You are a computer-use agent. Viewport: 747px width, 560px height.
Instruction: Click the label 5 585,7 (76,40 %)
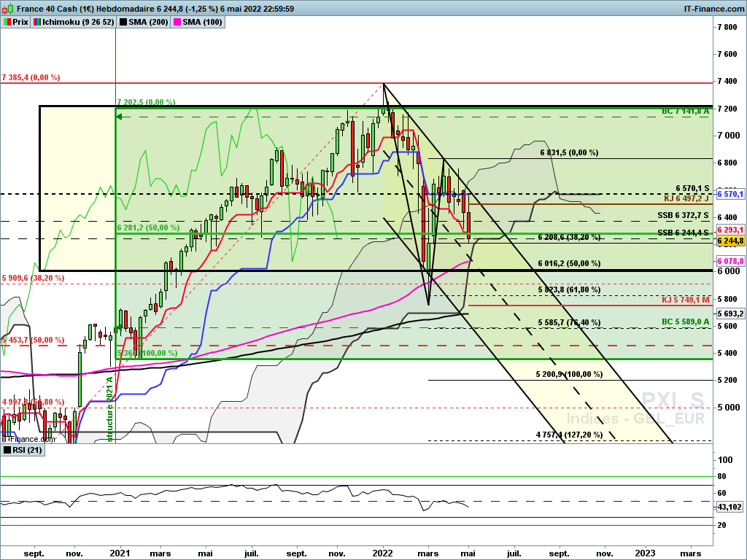pos(569,322)
